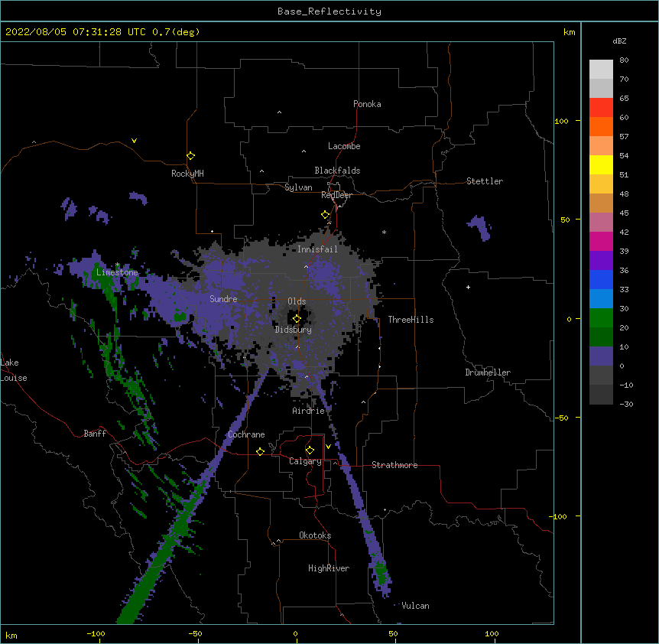Select the slate-purple 10 dBZ legend swatch
Image resolution: width=659 pixels, height=644 pixels.
pos(601,356)
